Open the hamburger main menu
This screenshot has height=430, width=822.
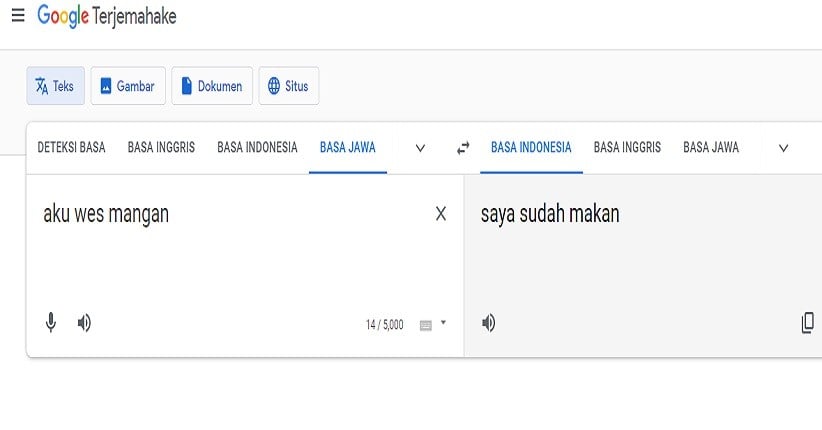18,16
